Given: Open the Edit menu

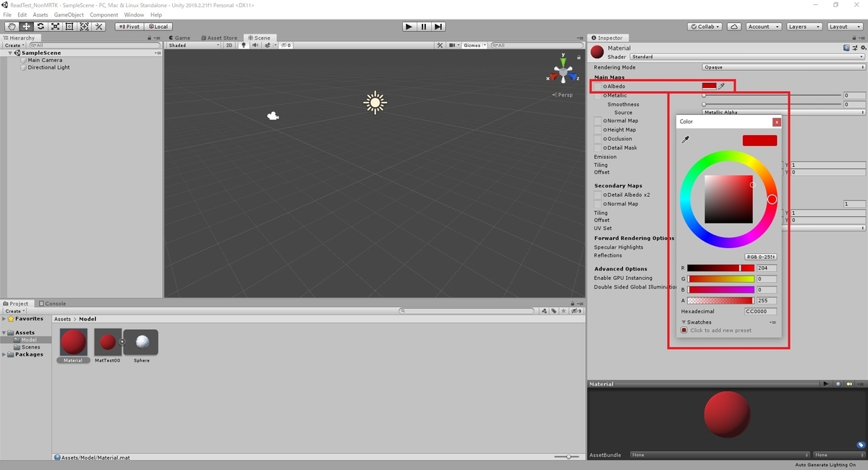Looking at the screenshot, I should point(22,14).
